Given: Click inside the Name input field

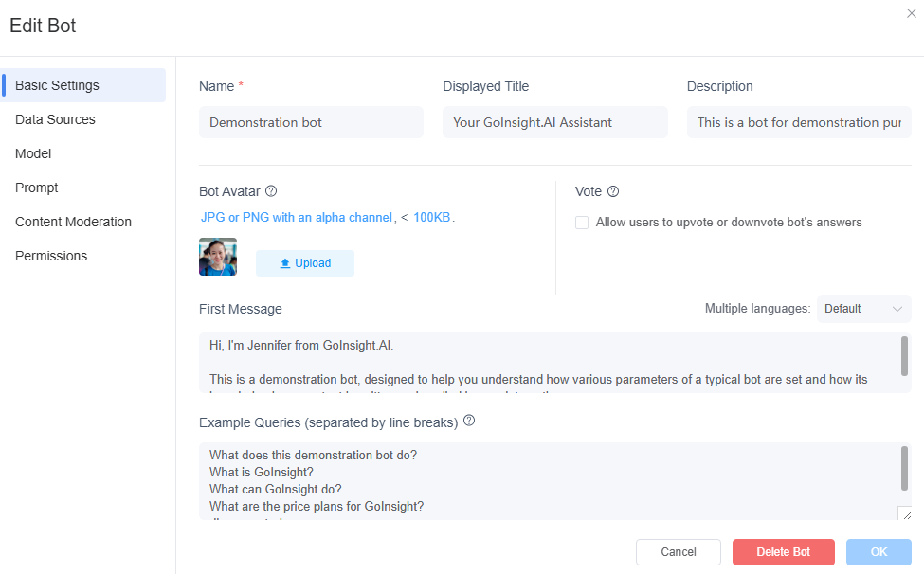Looking at the screenshot, I should 311,122.
